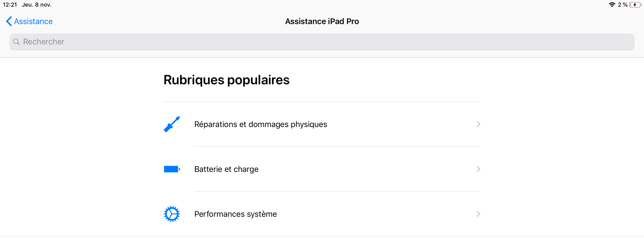Tap the date Jeu. 8 nov.
The height and width of the screenshot is (238, 644).
coord(37,5)
